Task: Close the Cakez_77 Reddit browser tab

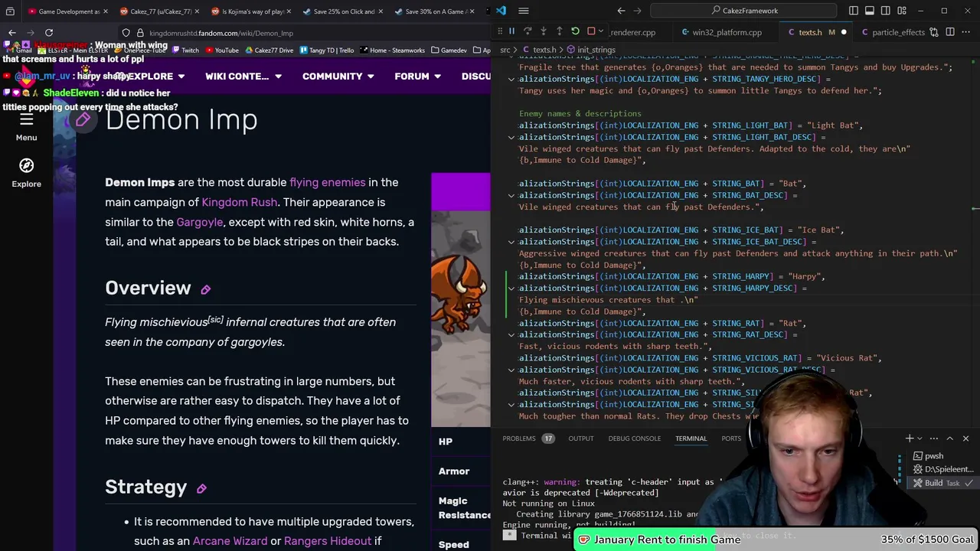Action: point(197,11)
